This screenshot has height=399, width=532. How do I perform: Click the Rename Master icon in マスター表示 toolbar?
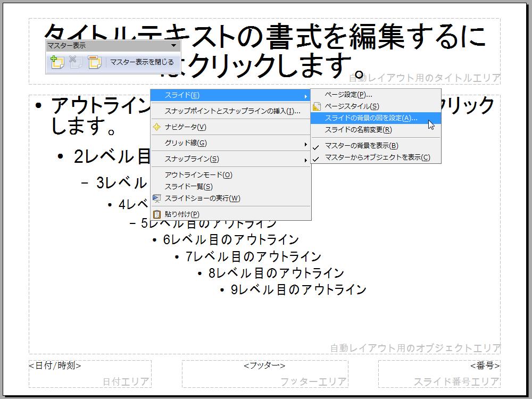pyautogui.click(x=94, y=62)
